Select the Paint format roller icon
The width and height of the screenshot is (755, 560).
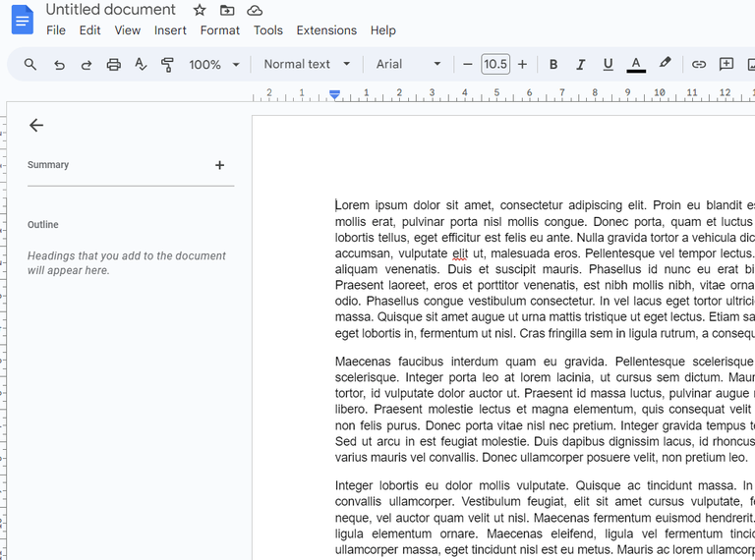[167, 65]
